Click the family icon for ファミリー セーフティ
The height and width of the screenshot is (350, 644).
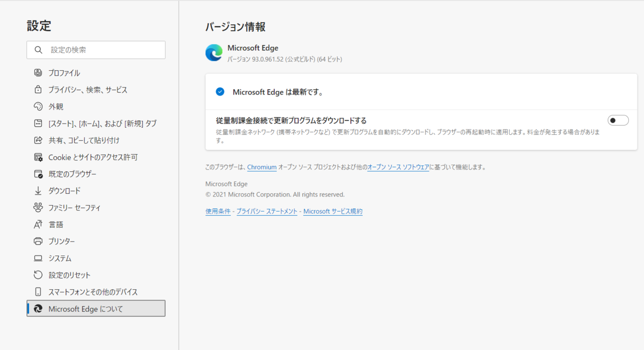coord(38,207)
